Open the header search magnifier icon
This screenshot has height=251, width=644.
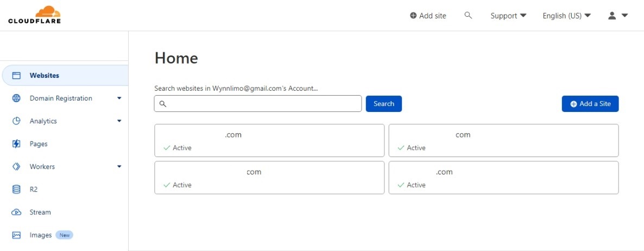click(x=468, y=15)
